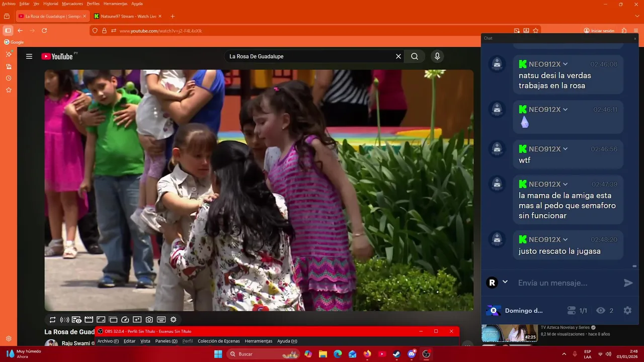Open TV Azteca Novelas y Series channel

[565, 327]
